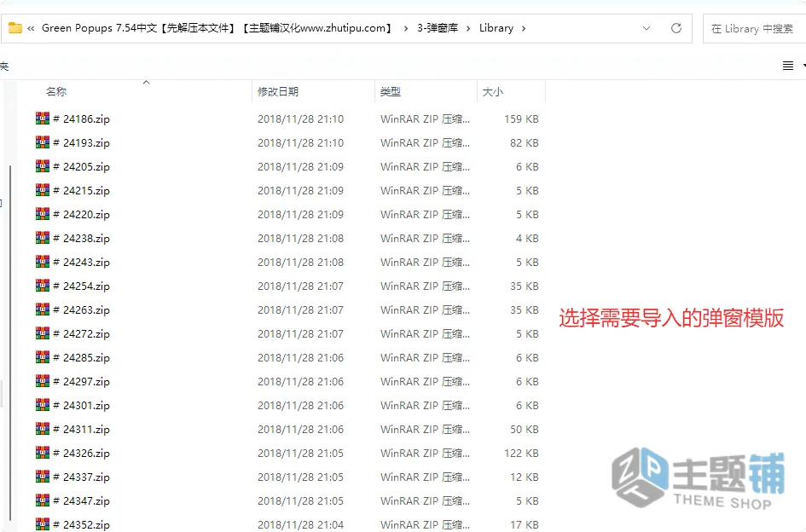Go to the Green Popups 7.54中文 breadcrumb folder

click(217, 28)
